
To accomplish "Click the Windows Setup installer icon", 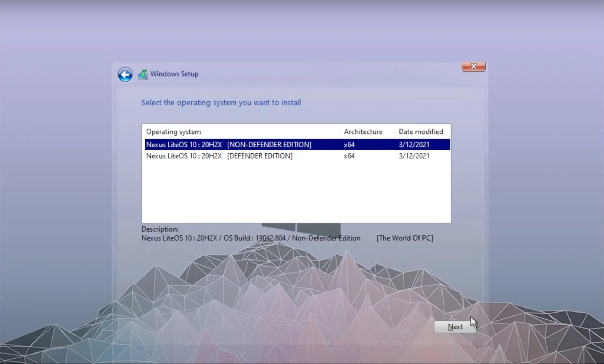I will [143, 74].
